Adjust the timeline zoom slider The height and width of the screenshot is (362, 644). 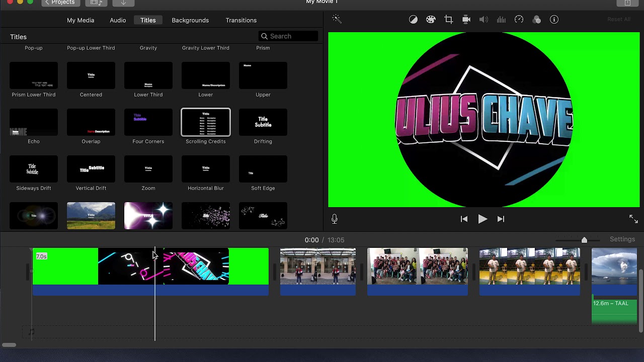[x=584, y=240]
